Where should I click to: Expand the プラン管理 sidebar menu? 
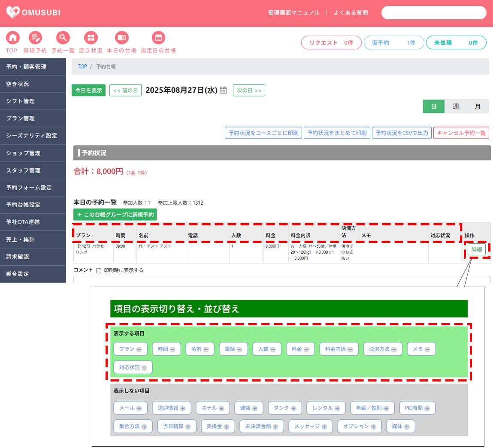click(33, 118)
